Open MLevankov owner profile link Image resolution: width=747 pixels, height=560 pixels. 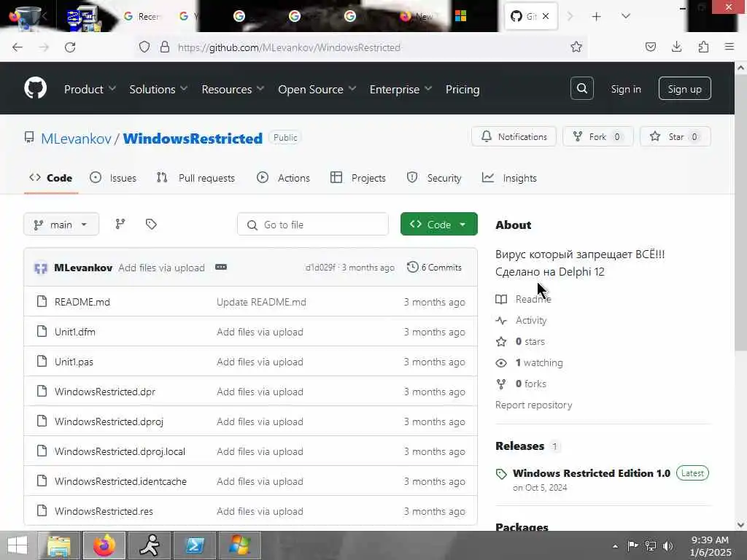[76, 138]
